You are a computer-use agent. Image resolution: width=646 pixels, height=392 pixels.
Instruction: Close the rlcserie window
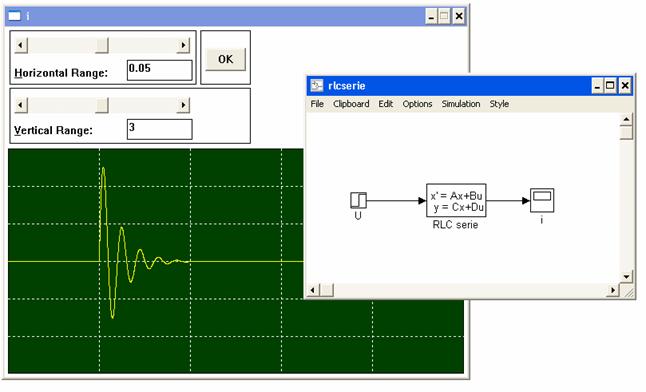click(625, 86)
